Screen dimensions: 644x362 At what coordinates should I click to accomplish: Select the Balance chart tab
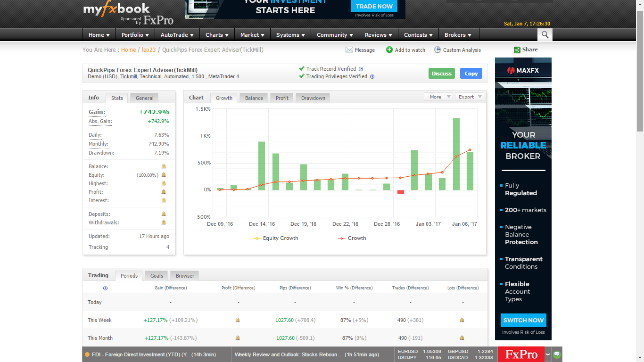254,98
